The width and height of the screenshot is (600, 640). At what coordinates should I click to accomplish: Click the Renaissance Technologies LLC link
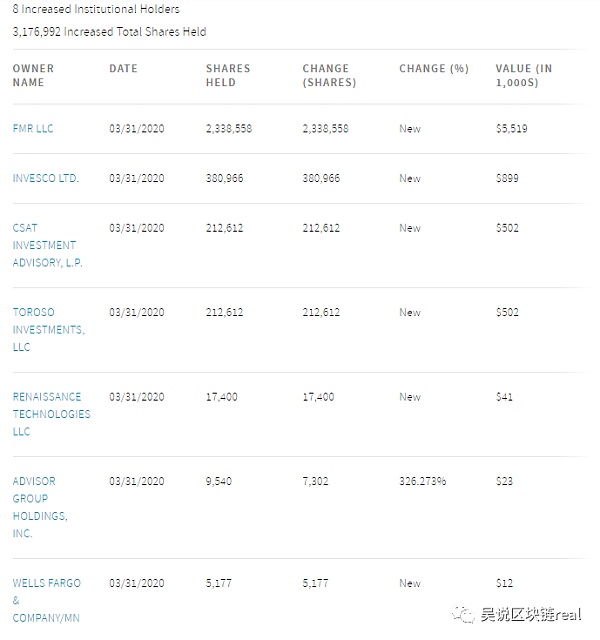(x=51, y=414)
